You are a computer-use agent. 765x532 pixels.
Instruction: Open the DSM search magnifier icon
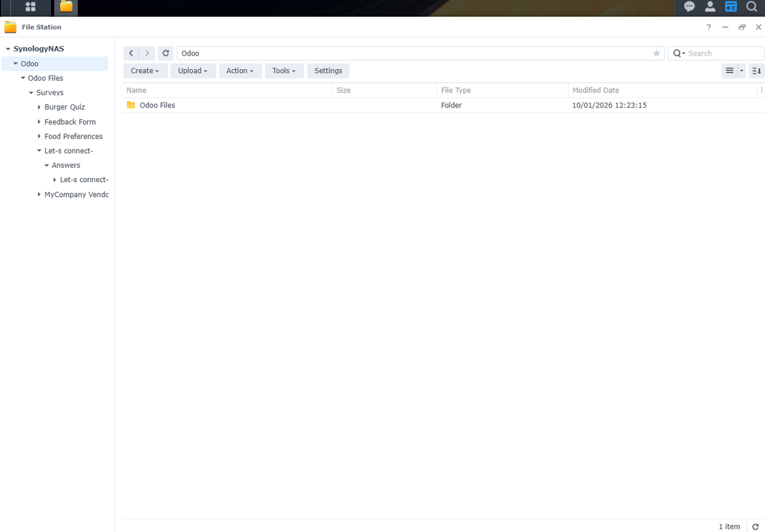[752, 6]
